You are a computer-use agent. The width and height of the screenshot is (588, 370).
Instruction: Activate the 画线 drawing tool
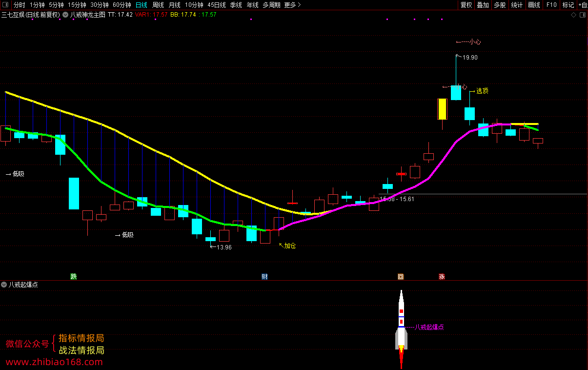point(534,5)
